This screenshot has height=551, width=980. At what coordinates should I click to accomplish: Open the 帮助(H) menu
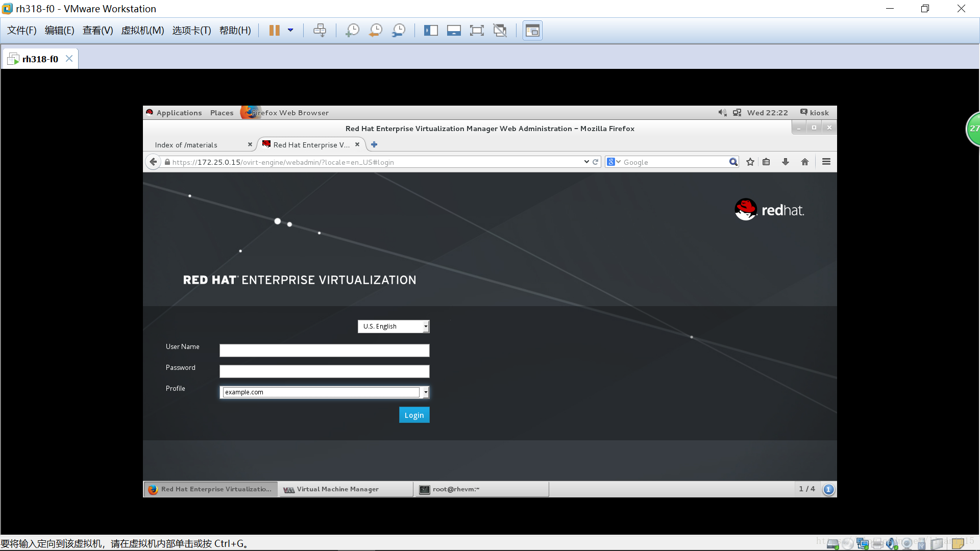tap(235, 31)
